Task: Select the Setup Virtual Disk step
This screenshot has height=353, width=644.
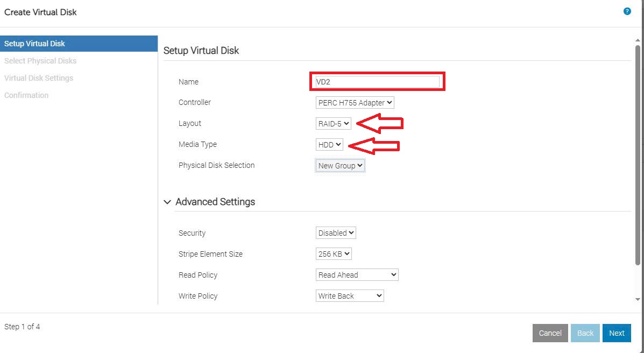Action: click(79, 44)
